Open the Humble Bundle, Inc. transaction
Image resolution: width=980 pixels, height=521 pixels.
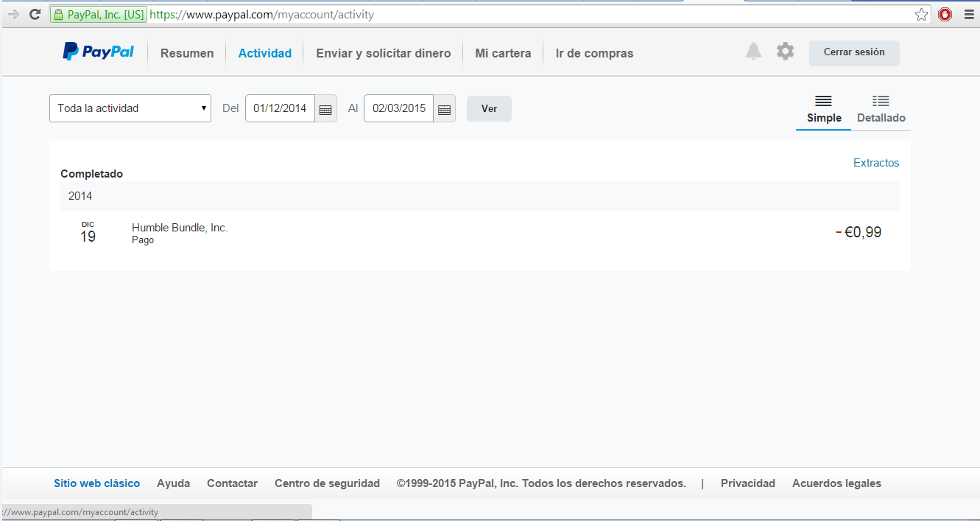click(180, 228)
